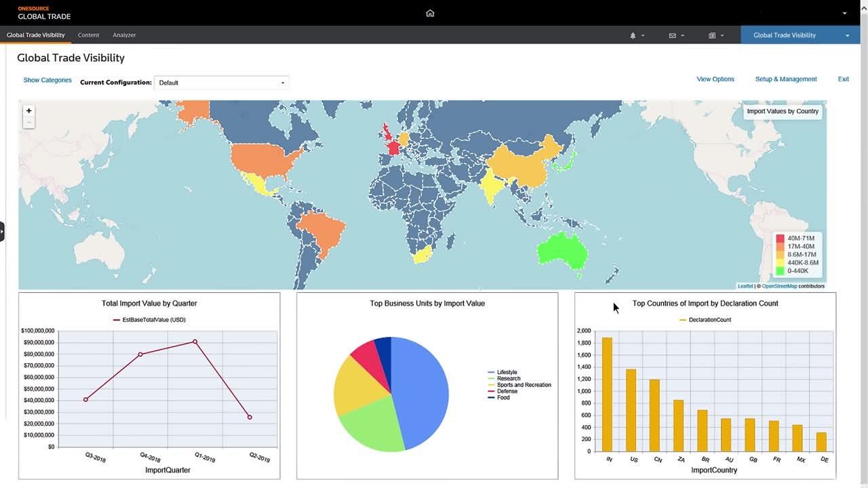Expand the collapsed left side panel handle
Image resolution: width=868 pixels, height=488 pixels.
(2, 231)
